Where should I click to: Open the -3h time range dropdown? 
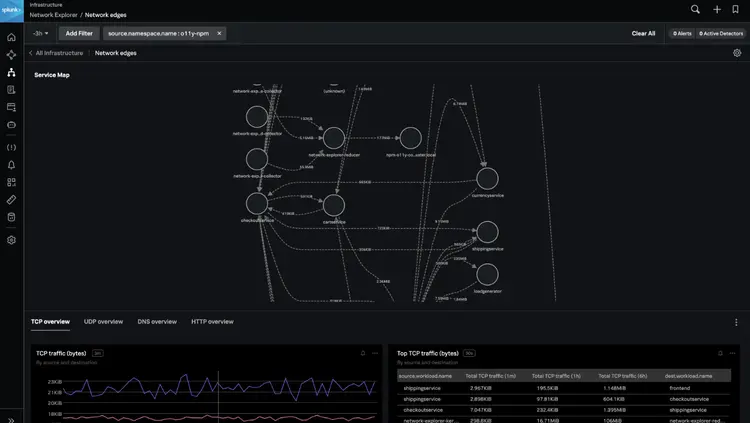pyautogui.click(x=41, y=33)
